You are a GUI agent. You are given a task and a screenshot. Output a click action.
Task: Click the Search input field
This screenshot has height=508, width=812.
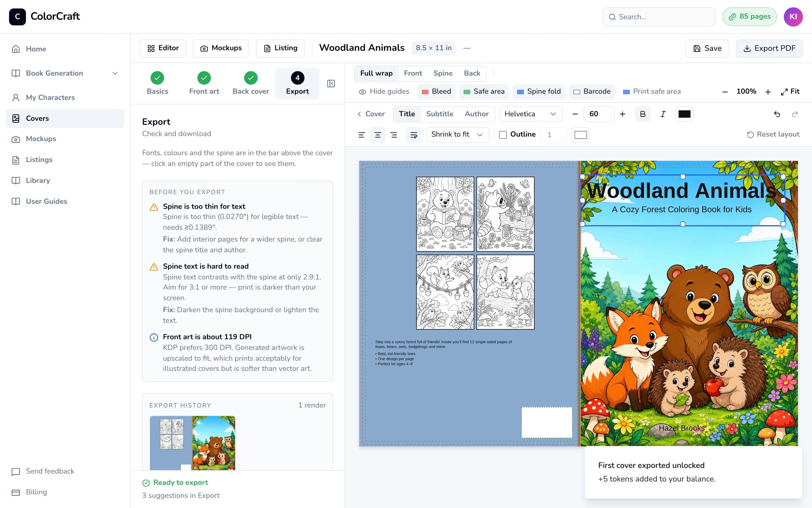tap(659, 17)
